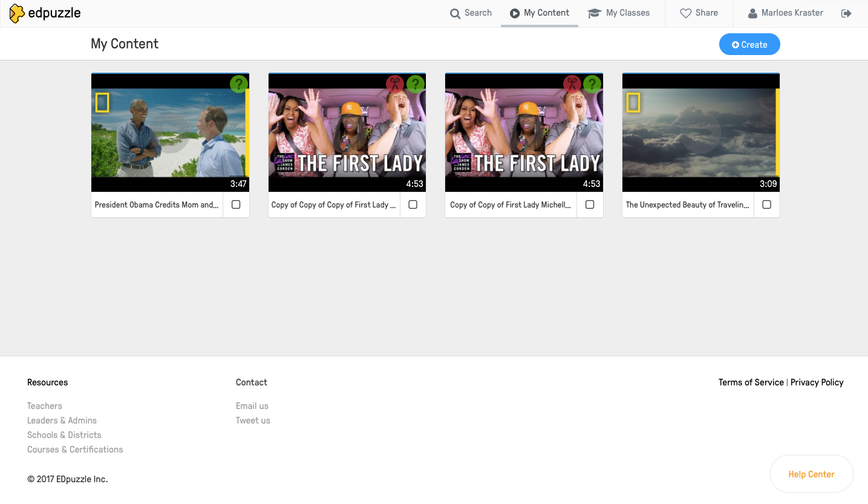Click scissors badge on Copy of Copy of Copy video
Screen dimensions: 868x504
tap(395, 83)
